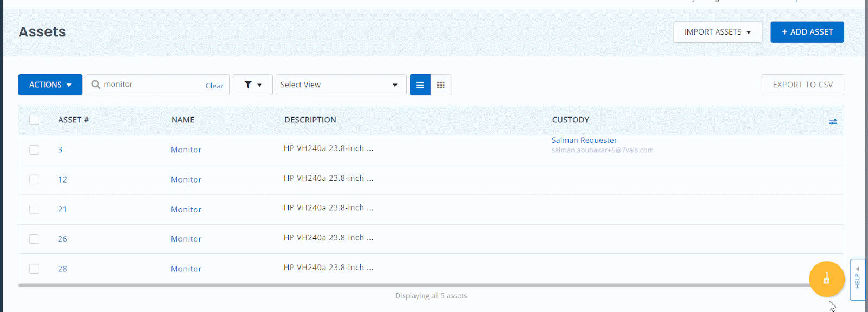Screen dimensions: 868x312
Task: Click the yellow floating broom button
Action: [x=826, y=279]
